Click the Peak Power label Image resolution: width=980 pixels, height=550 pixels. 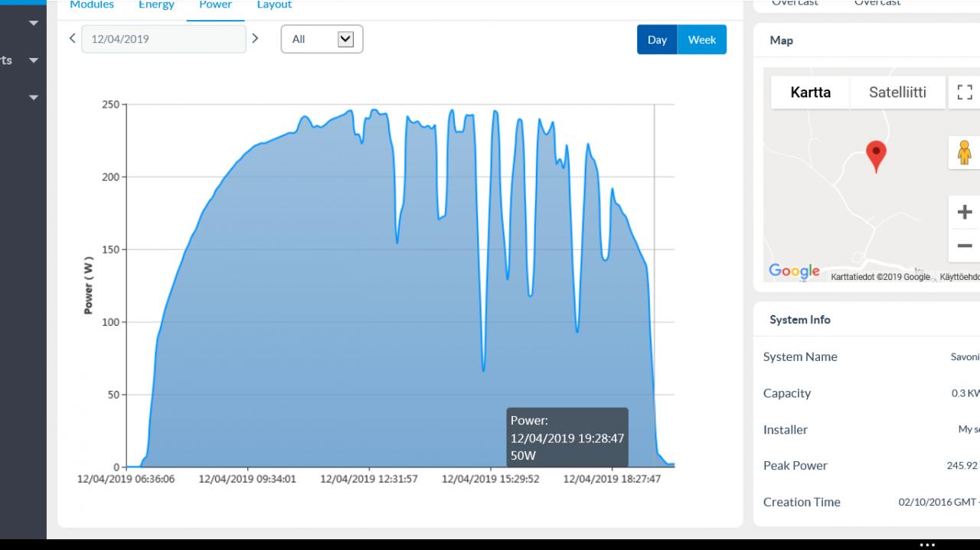[795, 465]
